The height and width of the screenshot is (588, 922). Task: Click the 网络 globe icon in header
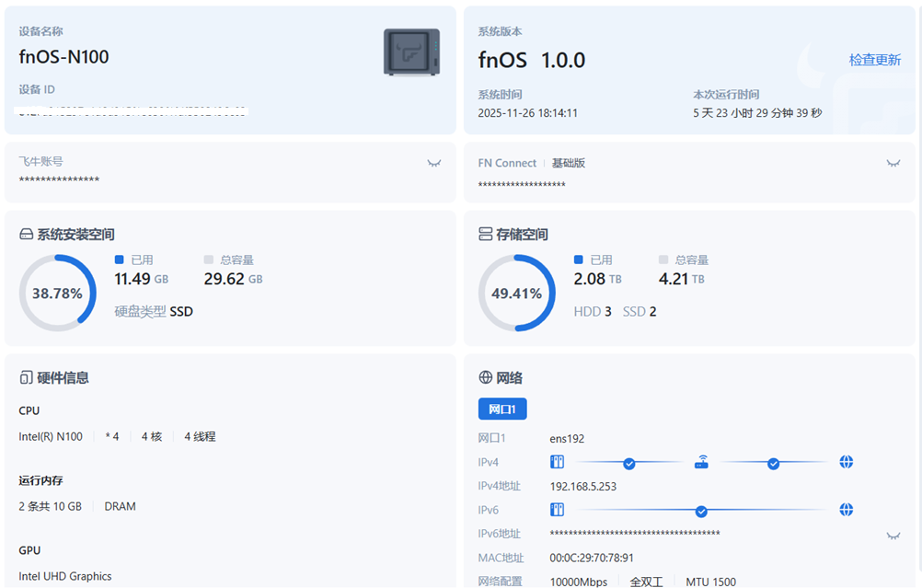(x=485, y=378)
